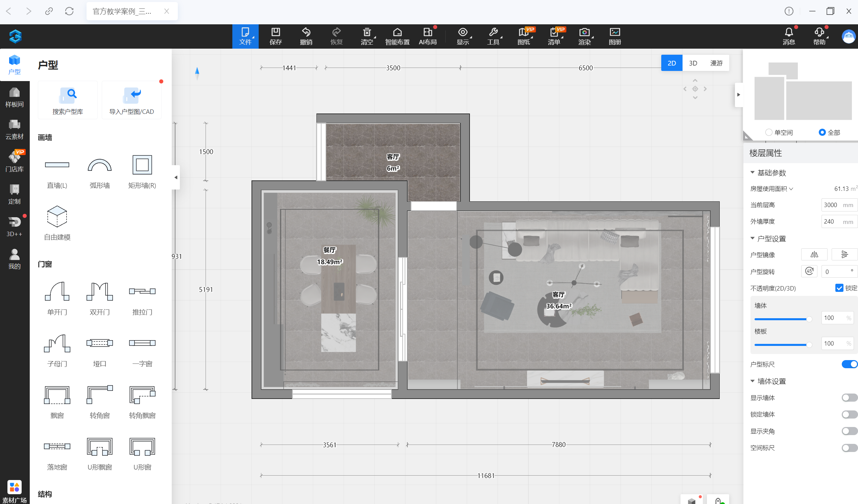Image resolution: width=858 pixels, height=504 pixels.
Task: Click the 搜索户型库 button
Action: coord(67,100)
